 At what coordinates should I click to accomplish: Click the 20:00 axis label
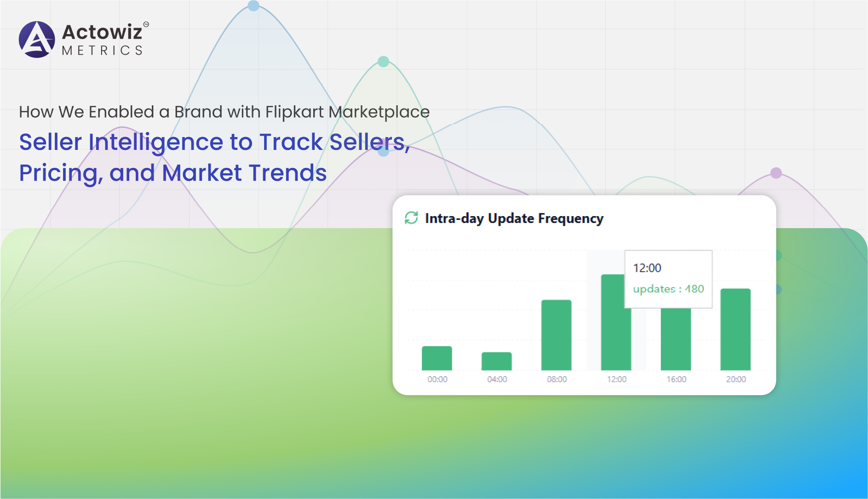[x=736, y=379]
